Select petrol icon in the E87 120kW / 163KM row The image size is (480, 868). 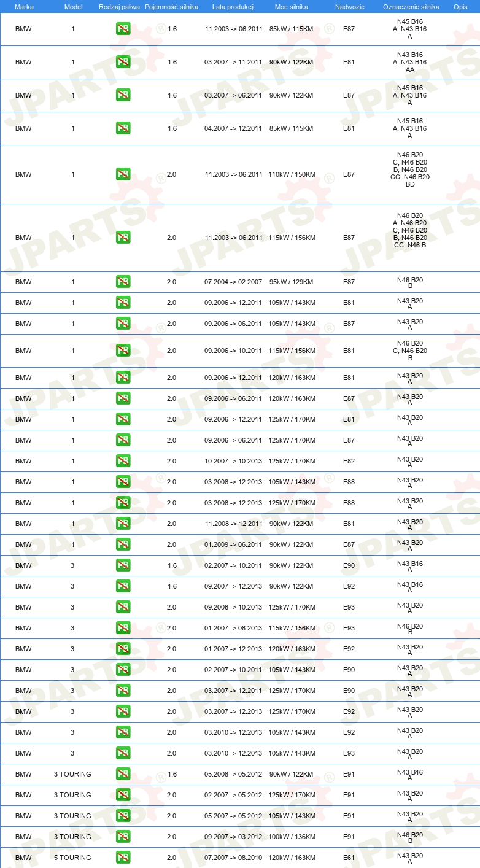click(123, 398)
